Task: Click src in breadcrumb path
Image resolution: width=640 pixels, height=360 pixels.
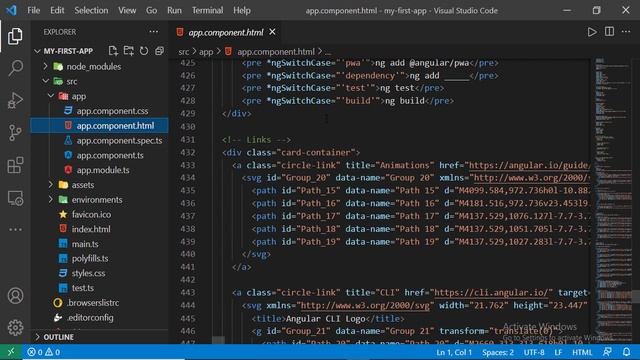Action: point(184,52)
